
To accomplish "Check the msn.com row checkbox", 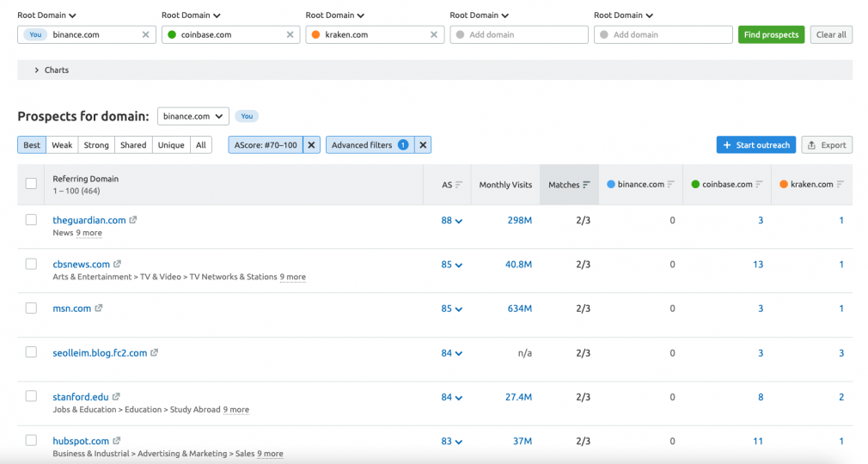I will click(x=32, y=308).
